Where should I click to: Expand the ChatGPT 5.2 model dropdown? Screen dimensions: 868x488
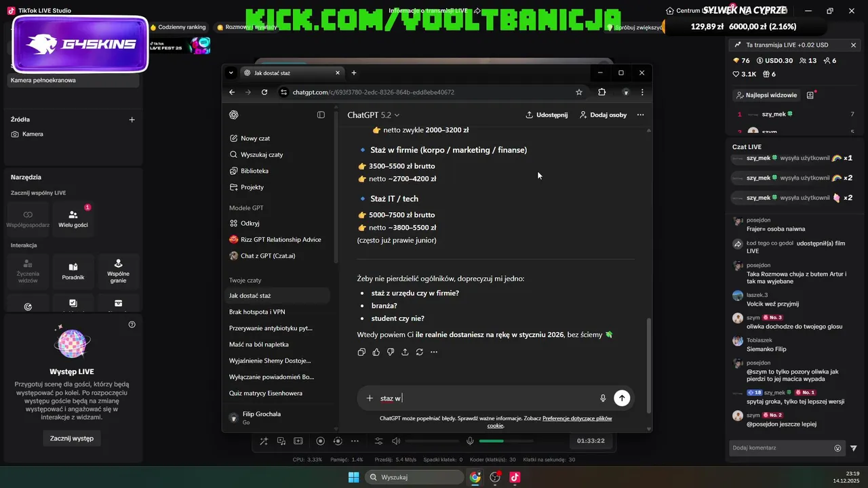(x=374, y=115)
